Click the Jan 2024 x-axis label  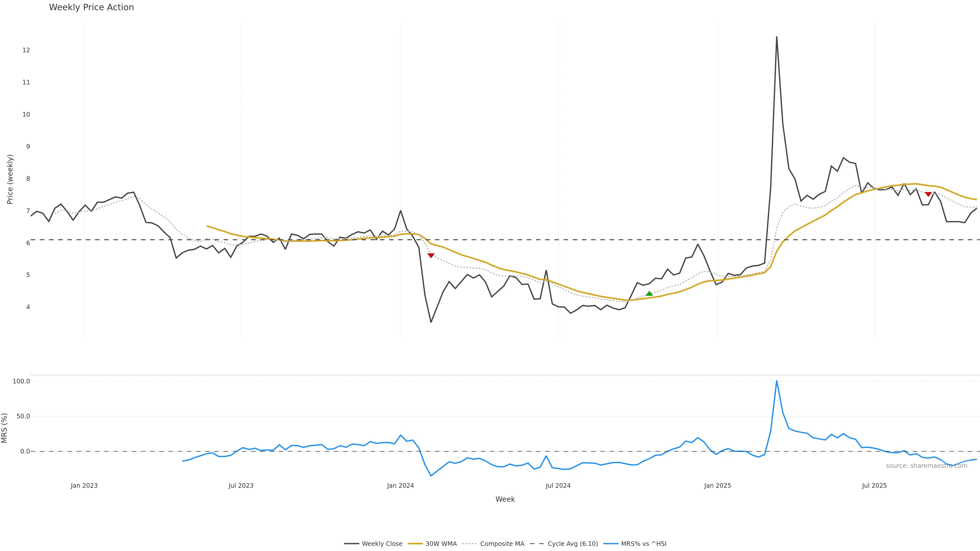point(400,486)
